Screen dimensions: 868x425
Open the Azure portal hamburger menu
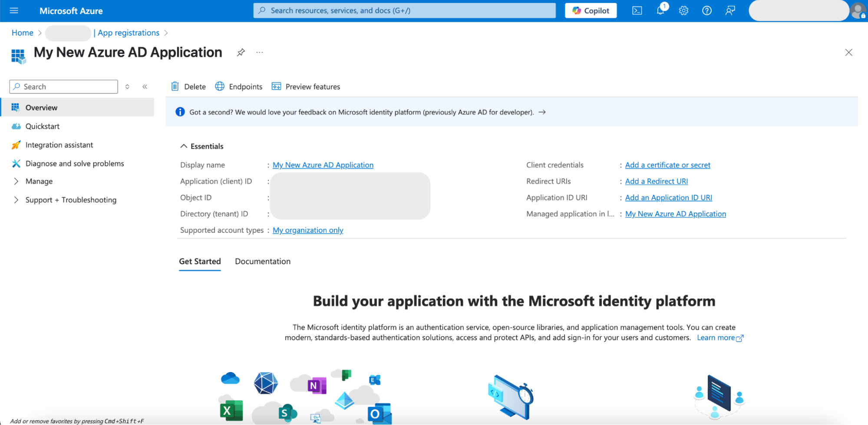coord(14,10)
